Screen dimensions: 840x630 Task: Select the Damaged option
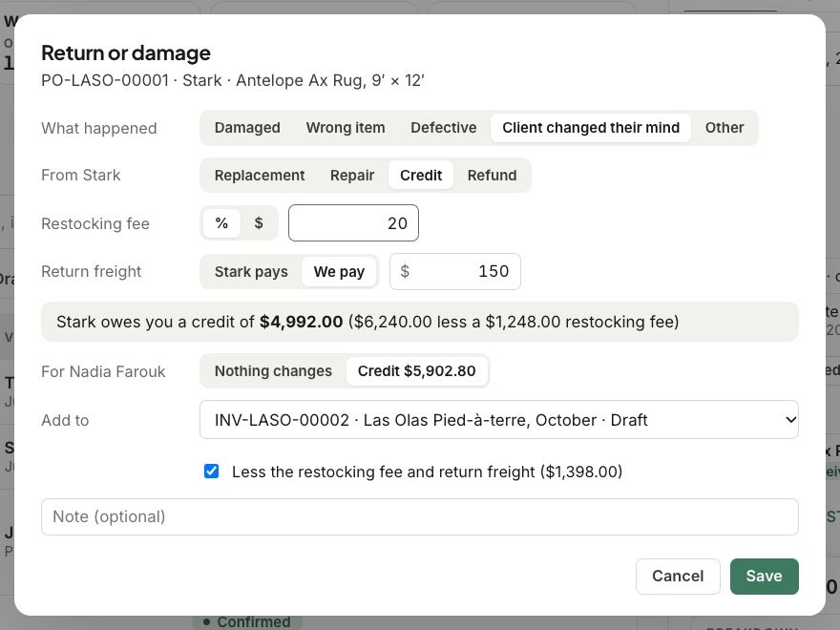pos(247,128)
